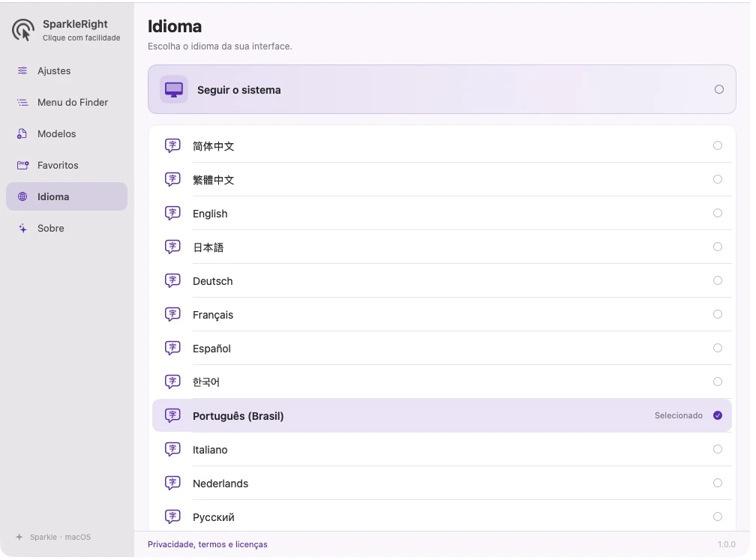Click the language bubble icon next to 한국어
756x560 pixels.
(x=172, y=382)
